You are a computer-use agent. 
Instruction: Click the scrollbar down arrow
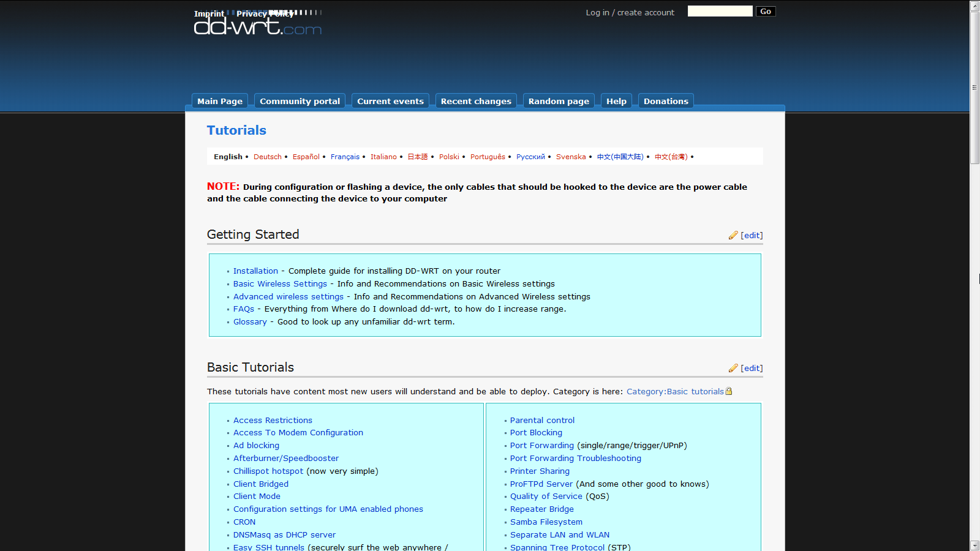pyautogui.click(x=974, y=545)
